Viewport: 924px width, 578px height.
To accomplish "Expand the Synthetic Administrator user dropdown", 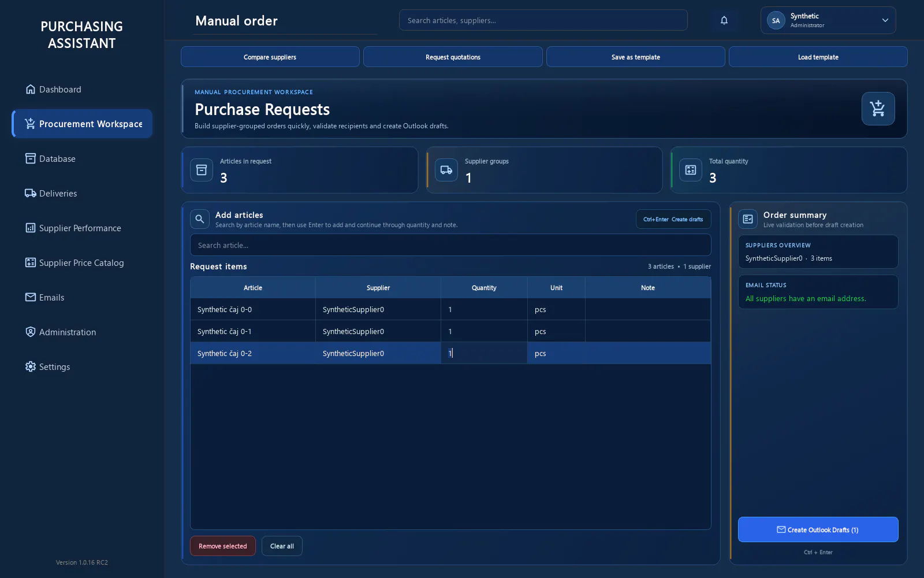I will pyautogui.click(x=828, y=20).
